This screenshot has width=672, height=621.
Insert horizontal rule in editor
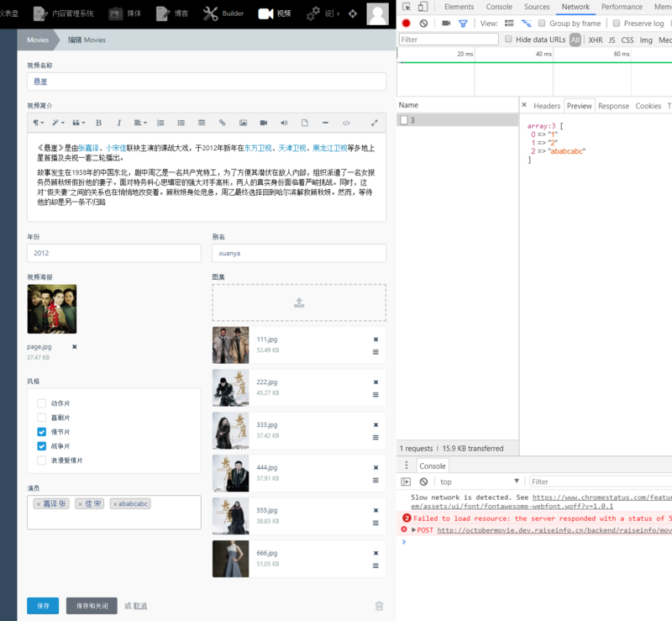point(325,123)
